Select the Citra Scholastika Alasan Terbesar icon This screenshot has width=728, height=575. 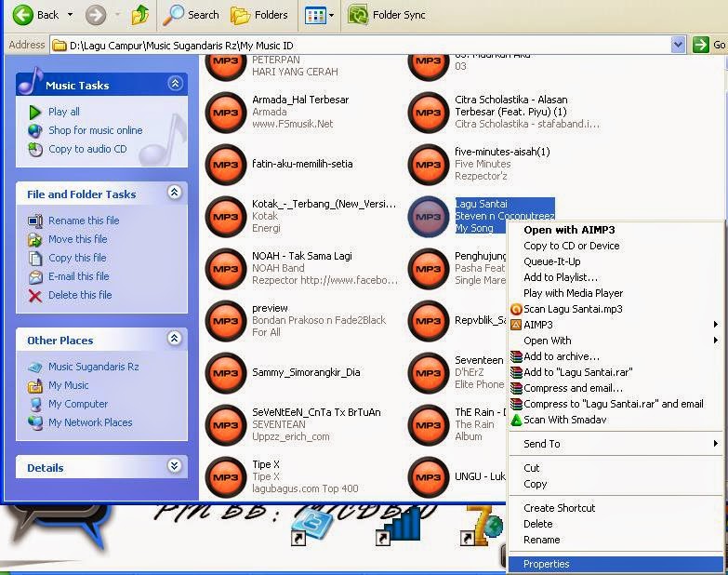428,113
